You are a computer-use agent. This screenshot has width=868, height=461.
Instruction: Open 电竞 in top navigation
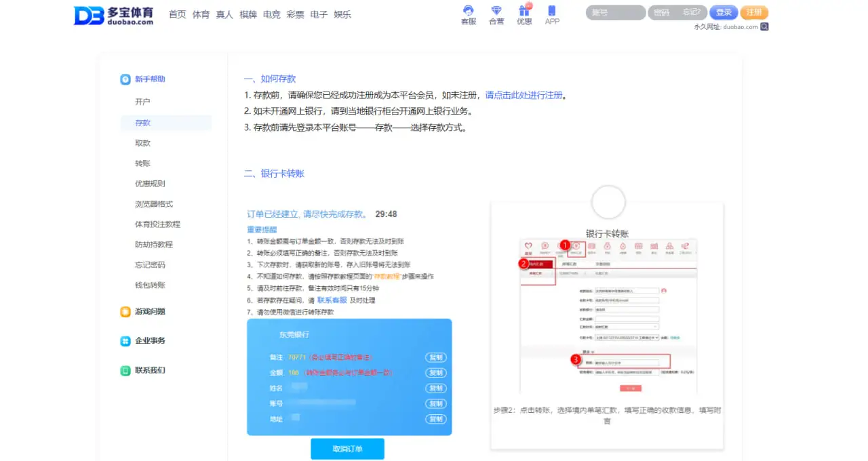pos(272,14)
